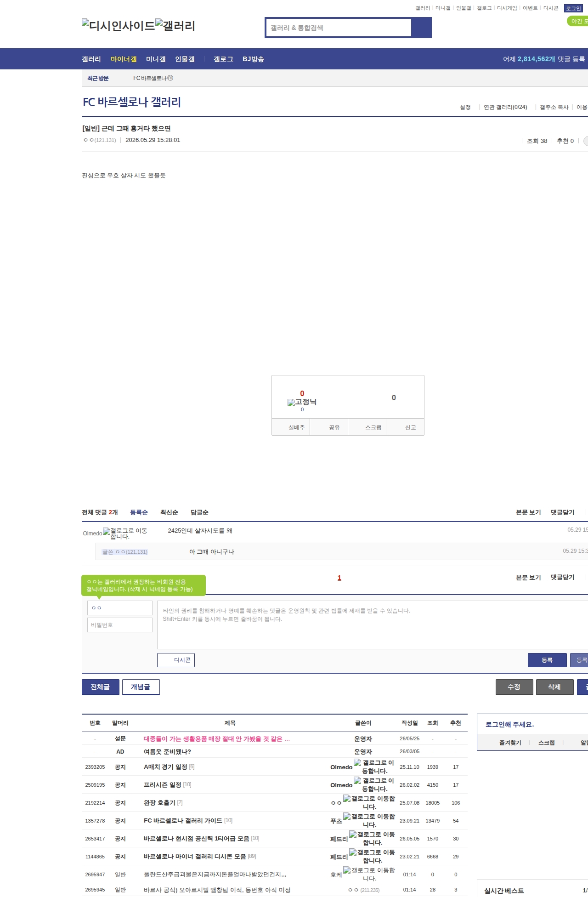Open the 설정 settings menu
The height and width of the screenshot is (897, 588).
coord(465,107)
